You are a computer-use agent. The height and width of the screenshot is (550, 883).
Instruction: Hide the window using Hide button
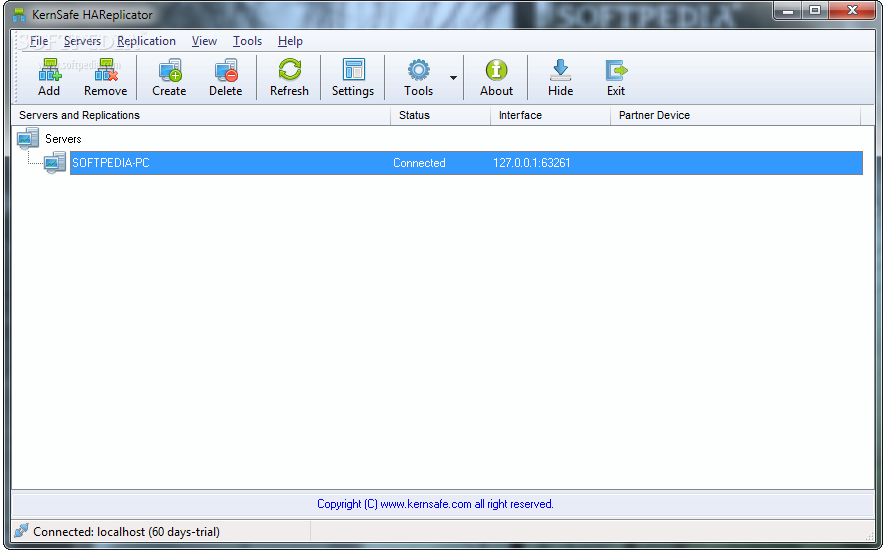click(560, 77)
